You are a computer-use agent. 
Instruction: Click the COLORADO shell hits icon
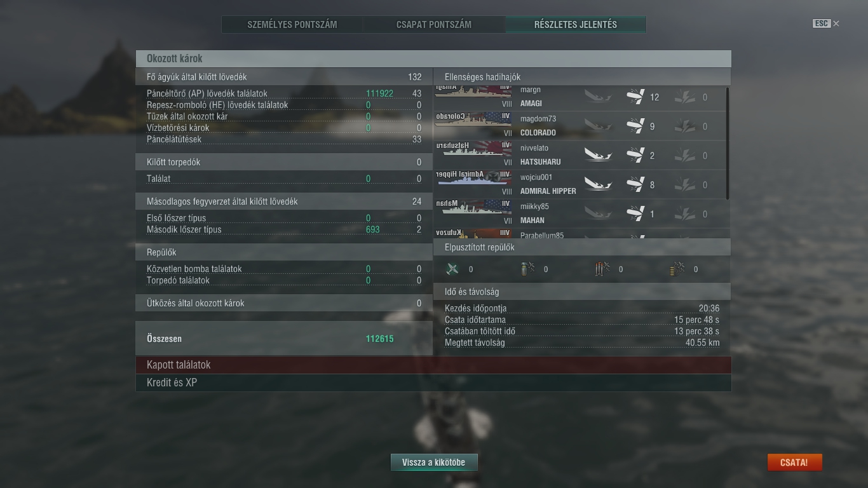click(x=635, y=126)
